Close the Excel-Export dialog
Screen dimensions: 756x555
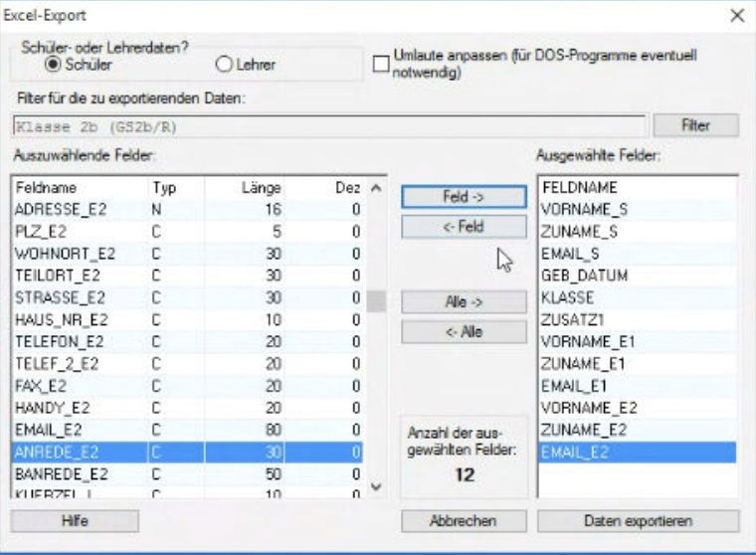pyautogui.click(x=737, y=16)
